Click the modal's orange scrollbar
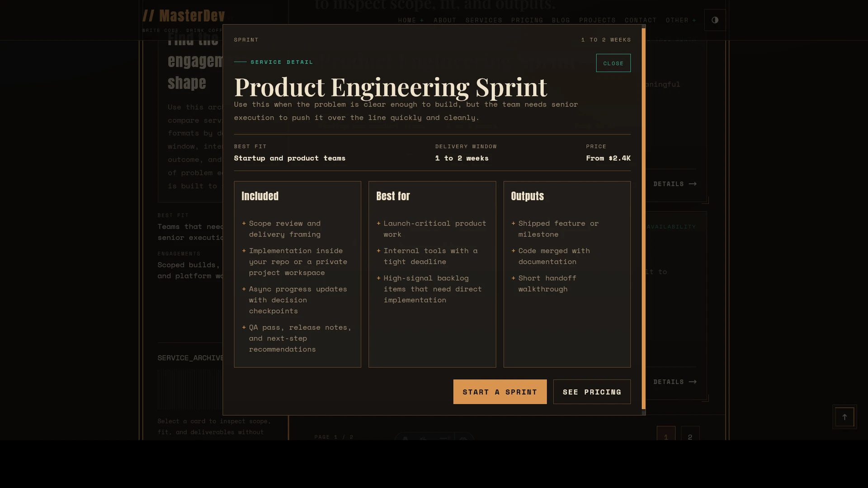868x488 pixels. 644,219
